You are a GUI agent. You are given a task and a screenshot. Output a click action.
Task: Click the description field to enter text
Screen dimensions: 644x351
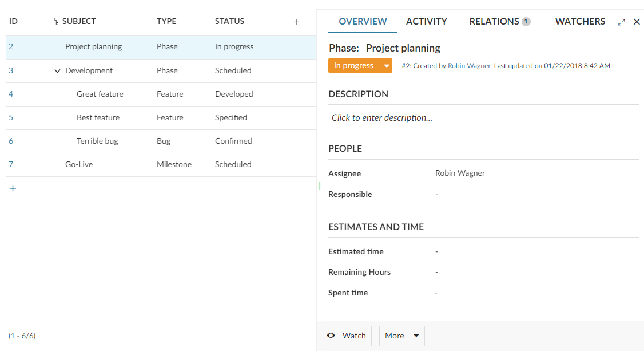coord(381,118)
